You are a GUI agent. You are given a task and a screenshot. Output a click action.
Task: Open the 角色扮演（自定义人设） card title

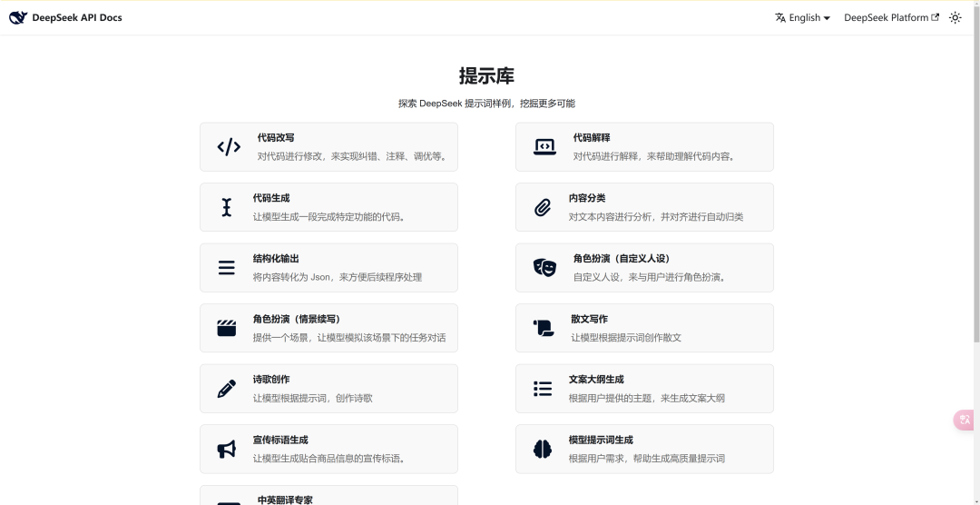(622, 259)
